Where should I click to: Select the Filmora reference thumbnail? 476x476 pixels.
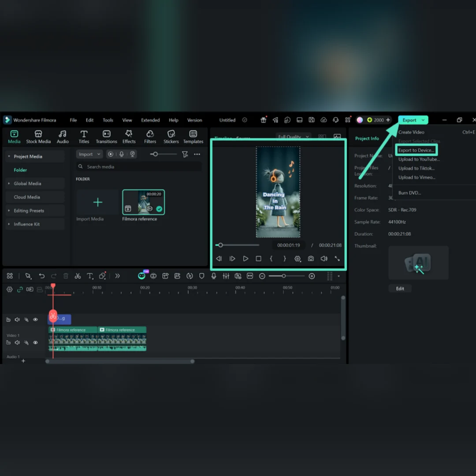(144, 202)
